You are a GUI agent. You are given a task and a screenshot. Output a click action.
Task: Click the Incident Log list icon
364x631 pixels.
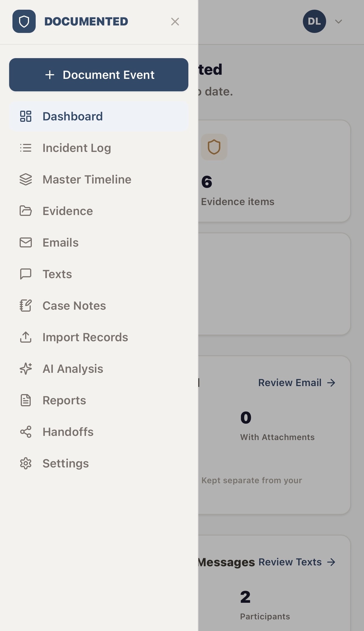(x=26, y=148)
